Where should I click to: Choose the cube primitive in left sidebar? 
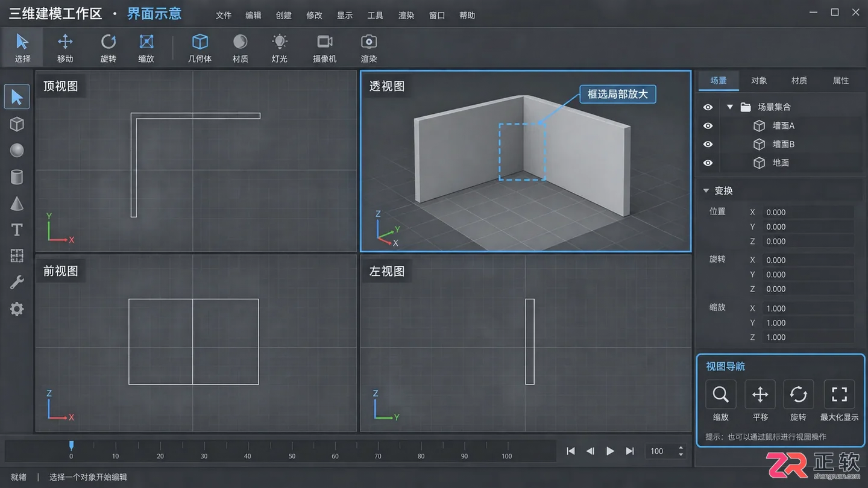pyautogui.click(x=17, y=124)
